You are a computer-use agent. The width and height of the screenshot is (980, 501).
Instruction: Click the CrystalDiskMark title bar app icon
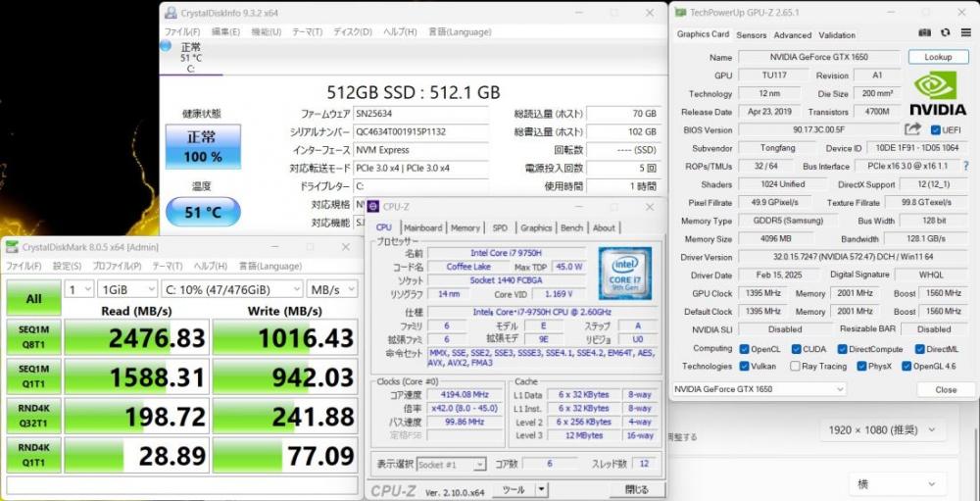point(12,247)
